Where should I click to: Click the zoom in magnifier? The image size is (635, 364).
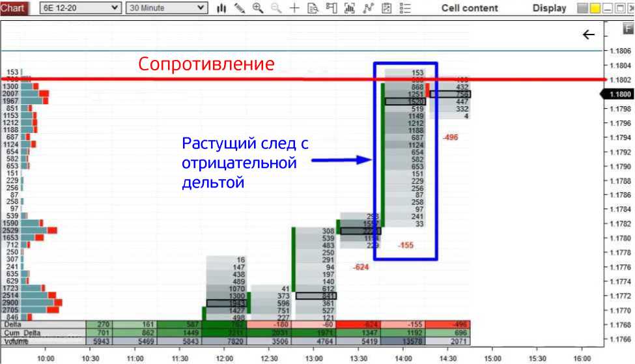click(x=257, y=8)
